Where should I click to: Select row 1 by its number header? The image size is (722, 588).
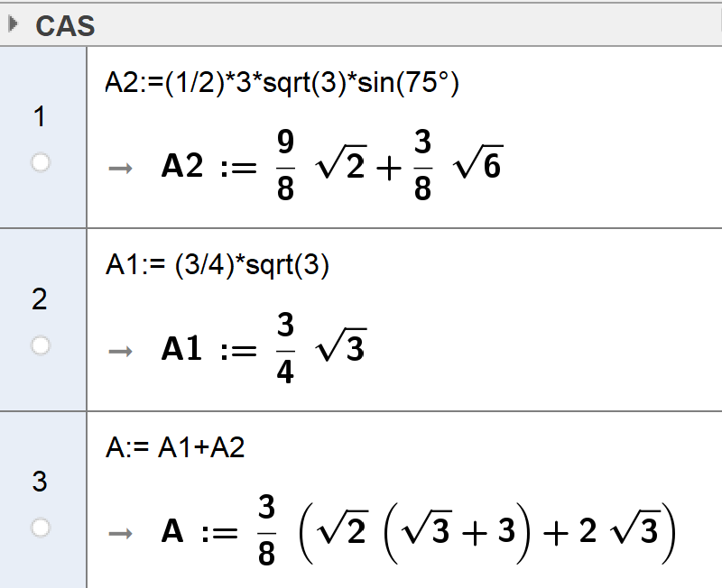(39, 116)
